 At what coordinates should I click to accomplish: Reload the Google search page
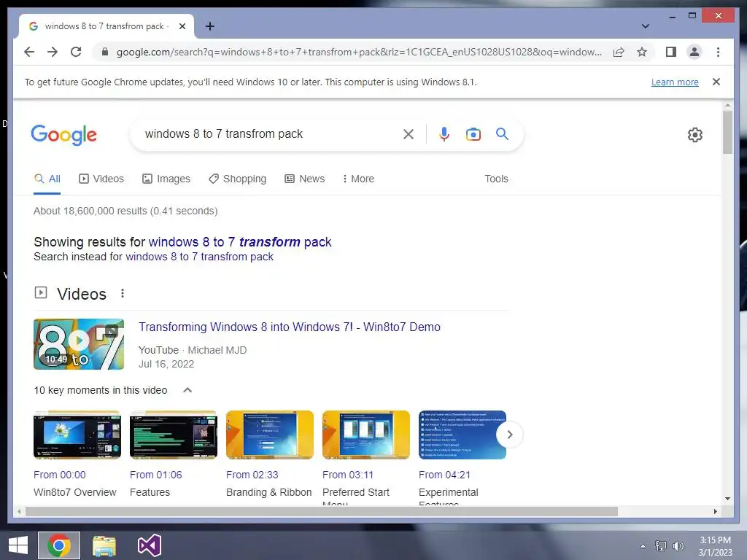pyautogui.click(x=76, y=52)
